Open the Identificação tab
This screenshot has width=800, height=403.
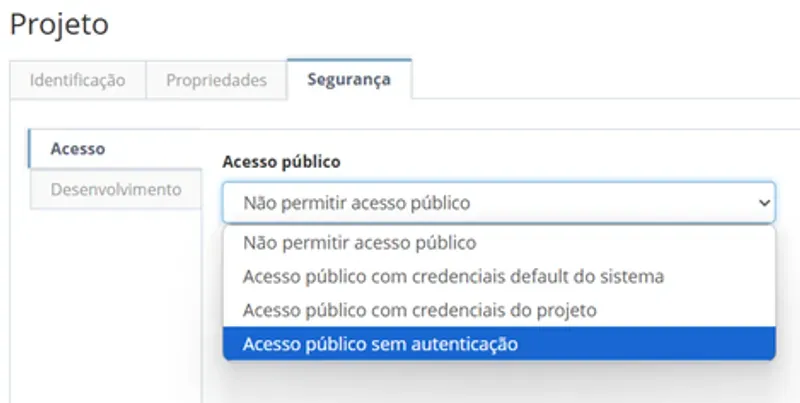(x=78, y=80)
